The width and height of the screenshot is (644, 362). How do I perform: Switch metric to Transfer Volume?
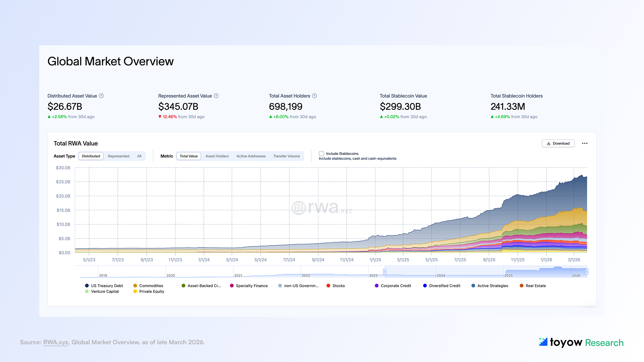click(286, 156)
